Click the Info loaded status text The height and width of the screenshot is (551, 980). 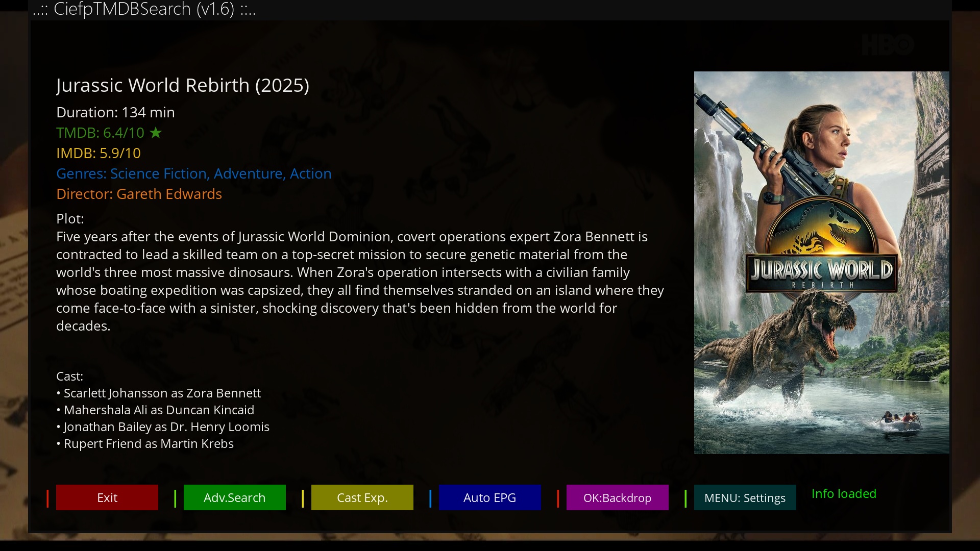844,494
